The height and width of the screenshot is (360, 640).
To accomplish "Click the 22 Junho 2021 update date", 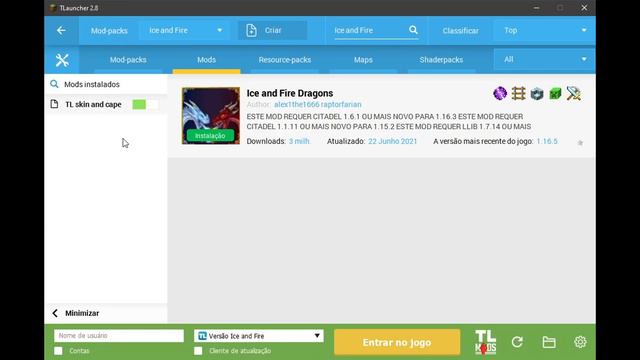I will coord(393,141).
